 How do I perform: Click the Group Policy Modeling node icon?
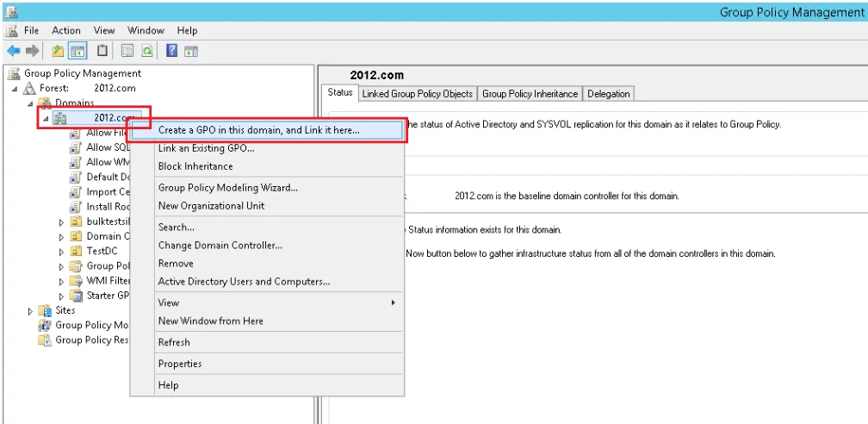tap(45, 326)
